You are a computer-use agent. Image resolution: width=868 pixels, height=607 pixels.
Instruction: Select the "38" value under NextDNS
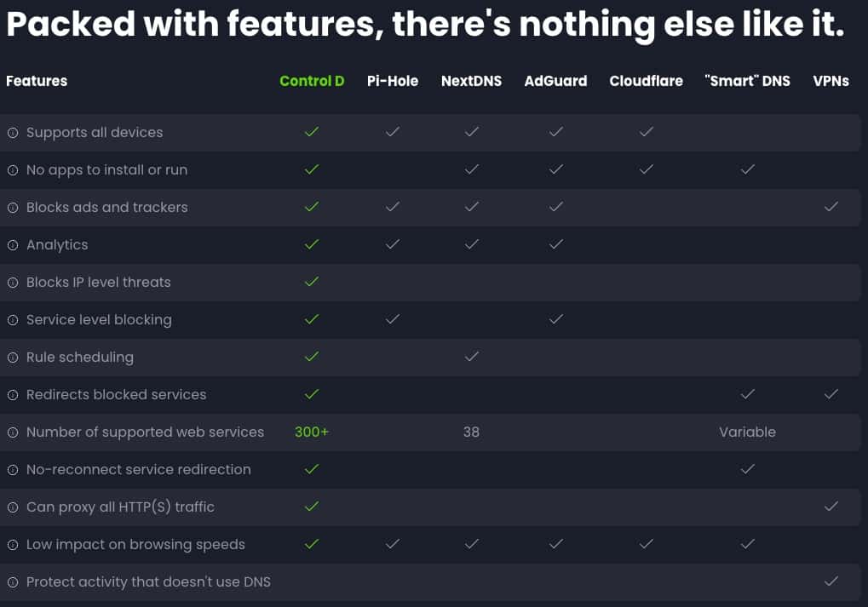tap(472, 432)
